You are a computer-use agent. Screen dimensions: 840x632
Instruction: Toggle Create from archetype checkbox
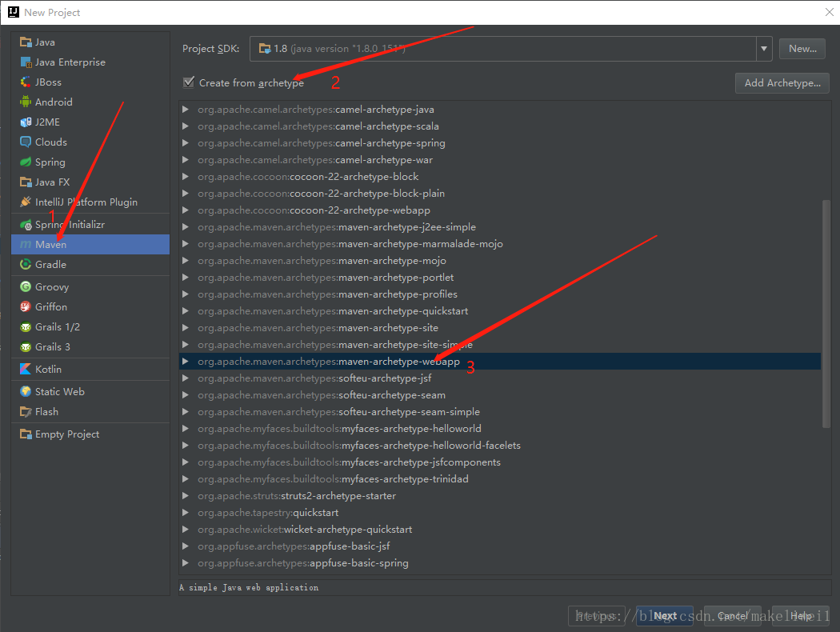(189, 82)
